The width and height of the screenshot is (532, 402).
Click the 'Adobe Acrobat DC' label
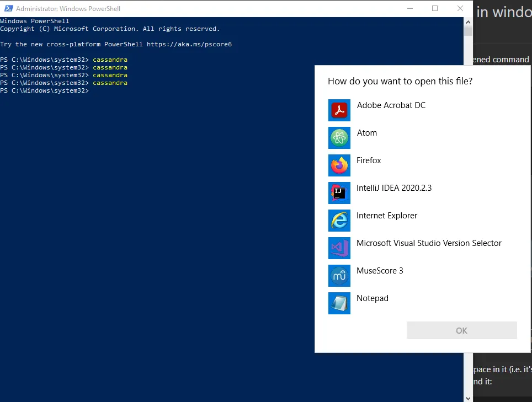click(x=391, y=105)
